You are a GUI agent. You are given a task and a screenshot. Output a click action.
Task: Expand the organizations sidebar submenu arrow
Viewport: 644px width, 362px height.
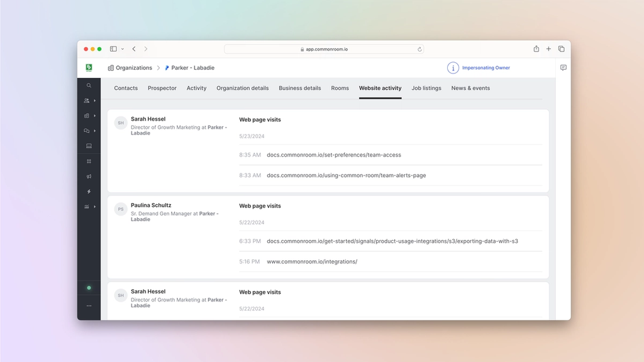(95, 116)
